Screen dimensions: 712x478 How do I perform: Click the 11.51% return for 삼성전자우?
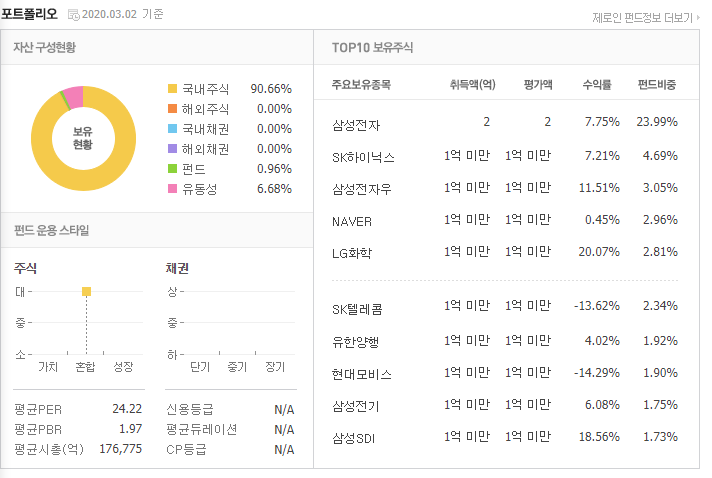(x=599, y=187)
